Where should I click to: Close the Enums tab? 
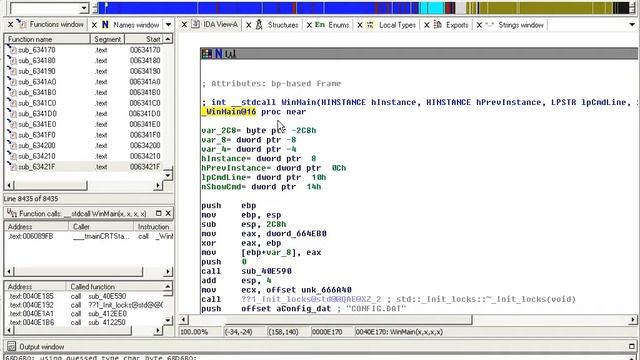tap(309, 25)
